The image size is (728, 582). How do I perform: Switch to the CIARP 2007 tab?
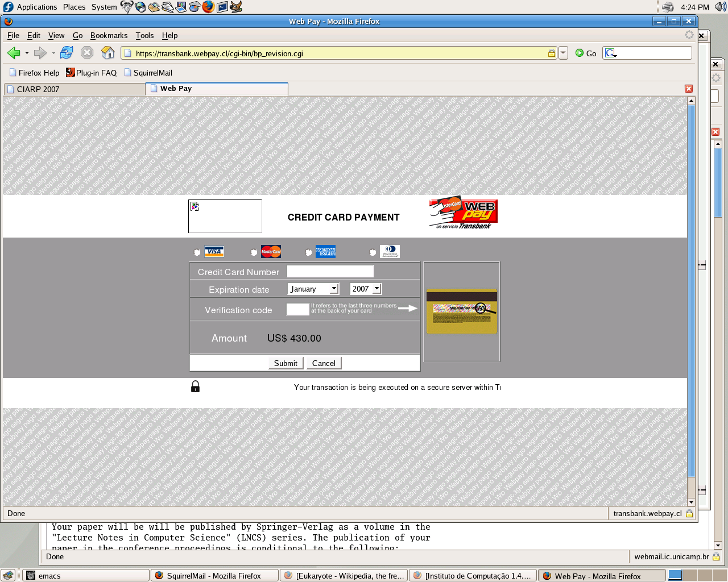pos(74,89)
